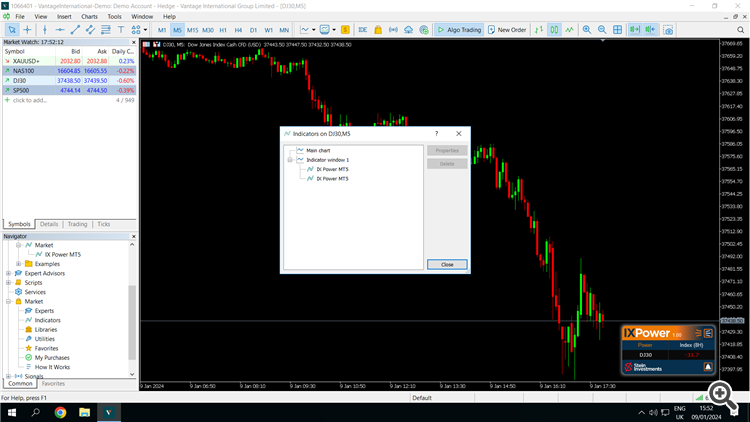Open the Charts menu
The height and width of the screenshot is (422, 750).
[89, 16]
